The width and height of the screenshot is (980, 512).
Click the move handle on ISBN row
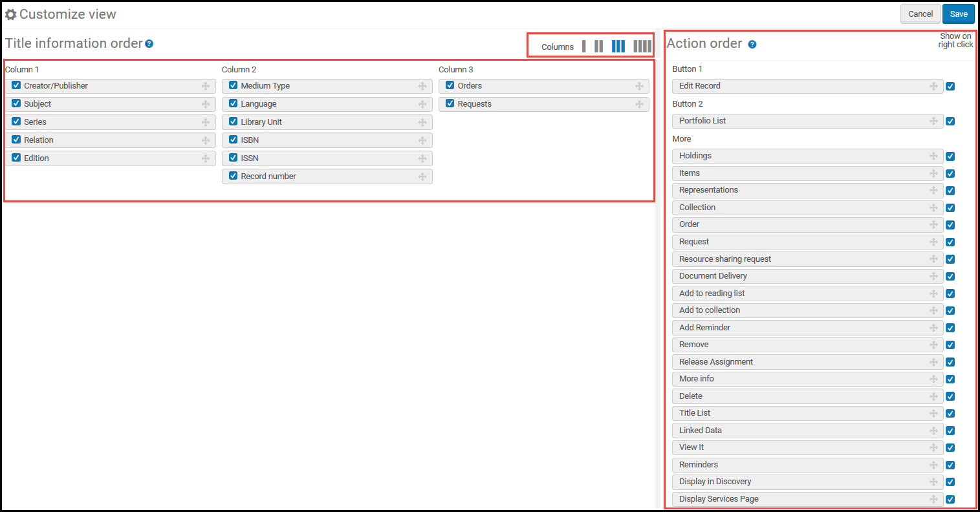tap(422, 140)
